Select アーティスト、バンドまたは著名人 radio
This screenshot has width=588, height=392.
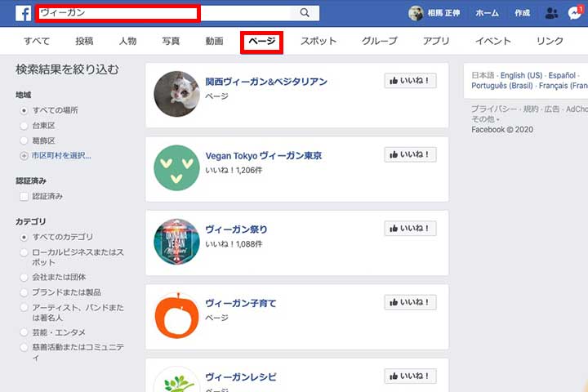(x=24, y=308)
